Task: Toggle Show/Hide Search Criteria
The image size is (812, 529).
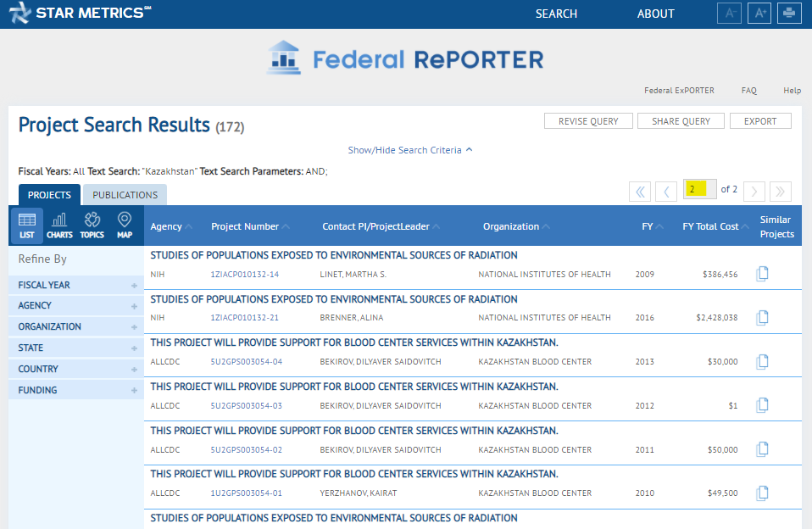Action: coord(409,150)
